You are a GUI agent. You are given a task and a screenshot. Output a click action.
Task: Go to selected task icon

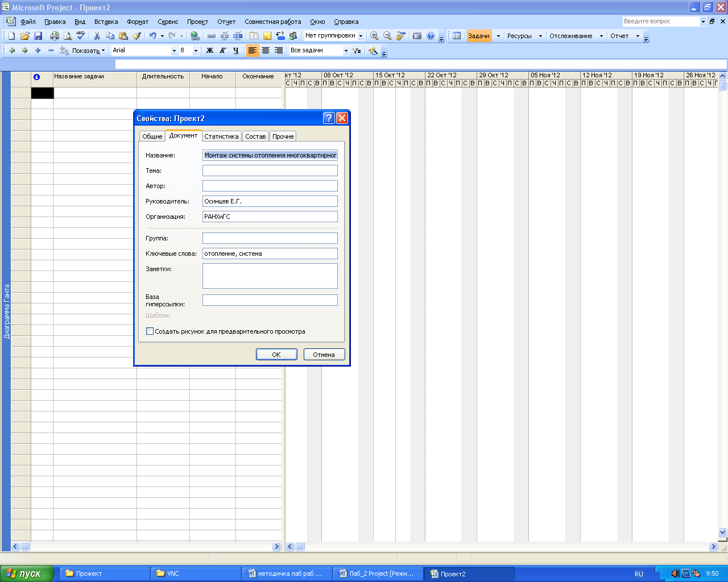[401, 36]
